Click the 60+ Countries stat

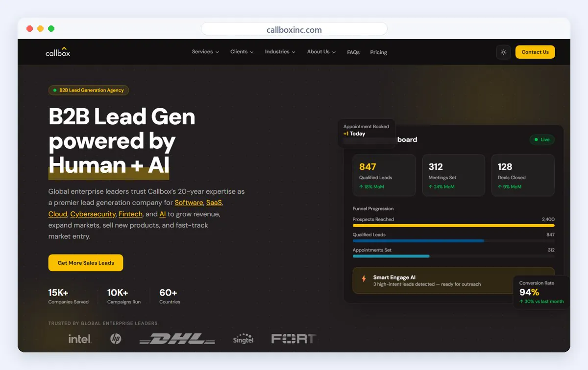coord(170,296)
